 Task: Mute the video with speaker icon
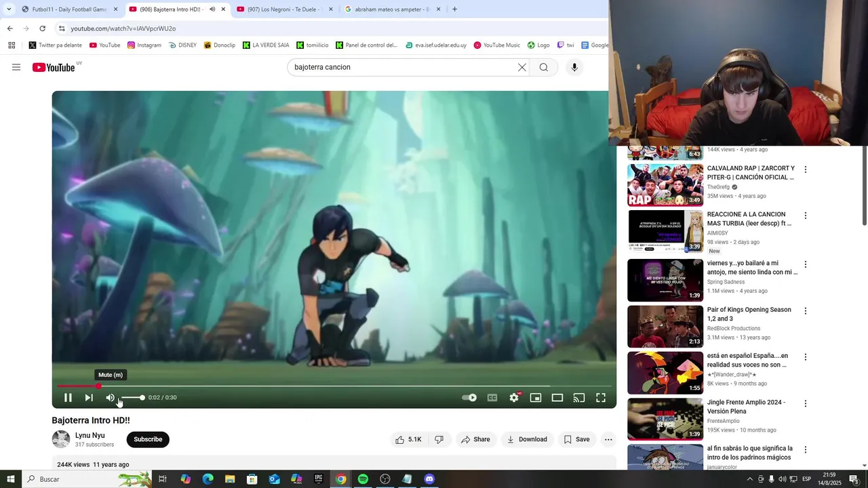click(x=110, y=398)
